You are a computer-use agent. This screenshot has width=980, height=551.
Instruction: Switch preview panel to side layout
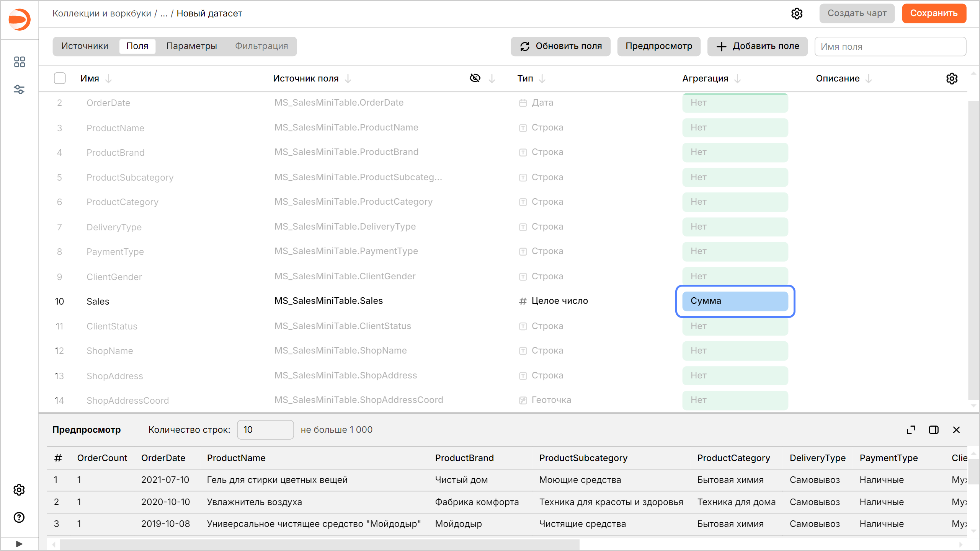(934, 430)
